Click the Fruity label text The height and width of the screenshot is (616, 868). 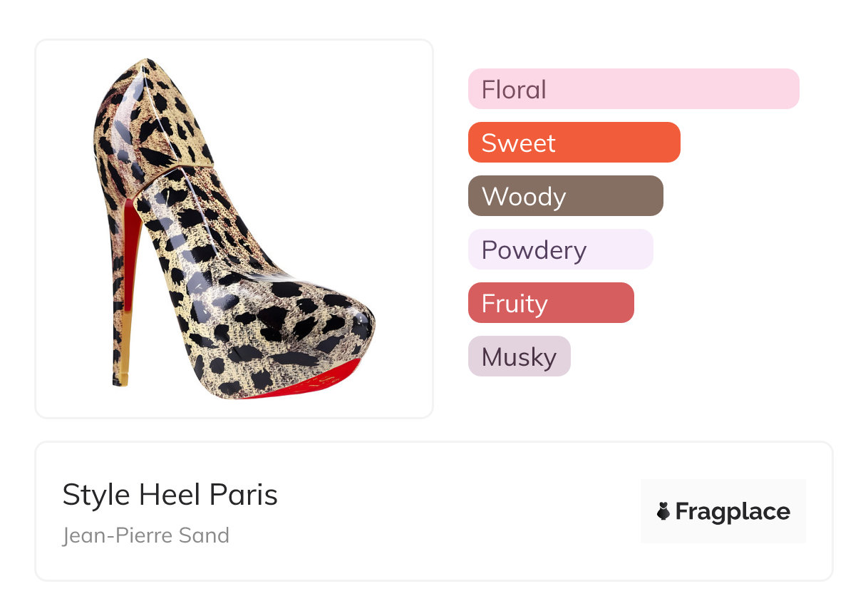515,304
